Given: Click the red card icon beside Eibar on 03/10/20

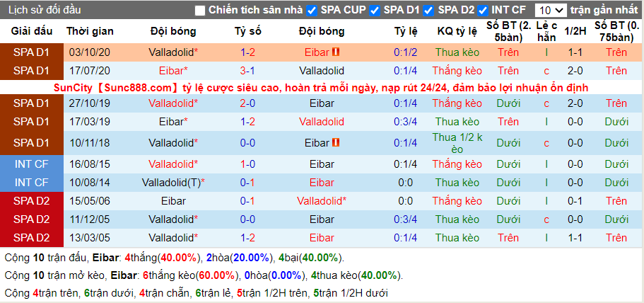Looking at the screenshot, I should pyautogui.click(x=336, y=52).
